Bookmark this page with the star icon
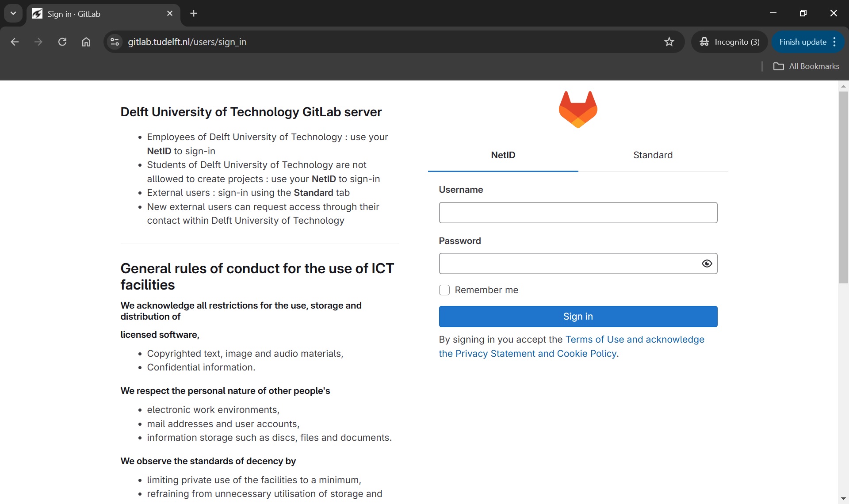Viewport: 849px width, 504px height. [x=669, y=42]
